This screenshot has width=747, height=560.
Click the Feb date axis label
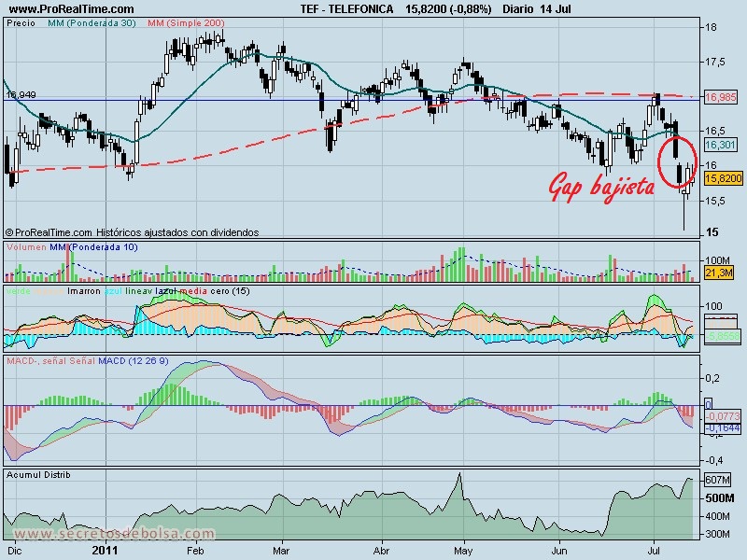(x=195, y=551)
